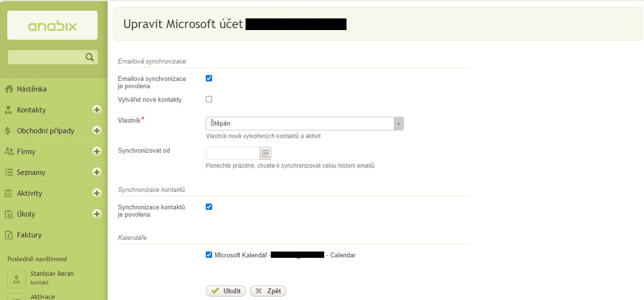The image size is (644, 300).
Task: Go to Faktury in sidebar
Action: point(29,235)
